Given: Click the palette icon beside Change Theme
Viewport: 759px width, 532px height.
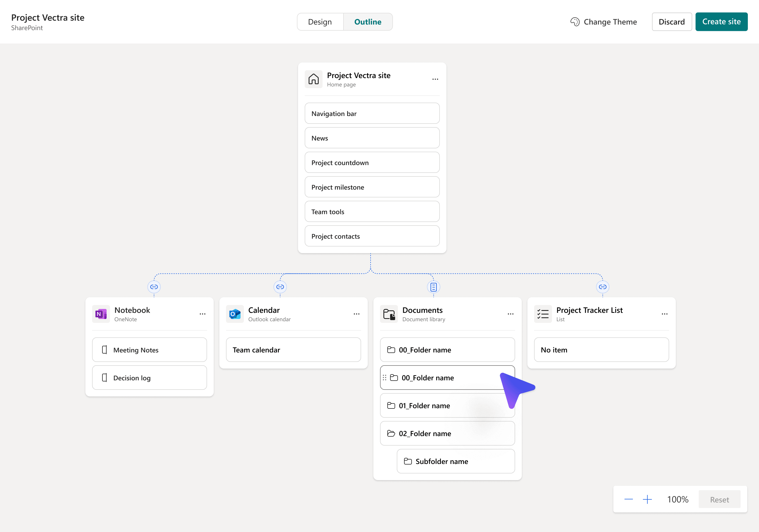Looking at the screenshot, I should click(x=575, y=22).
